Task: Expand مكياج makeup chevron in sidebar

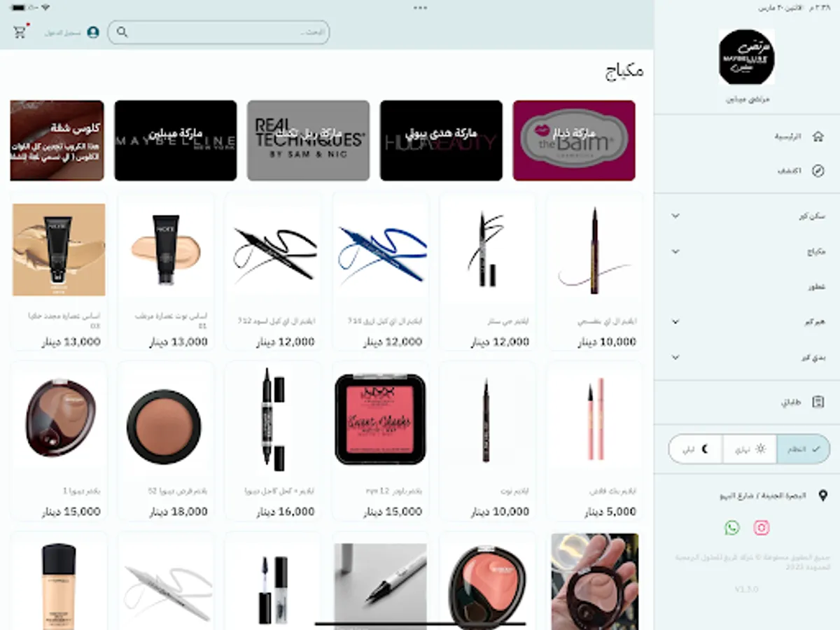Action: [675, 251]
